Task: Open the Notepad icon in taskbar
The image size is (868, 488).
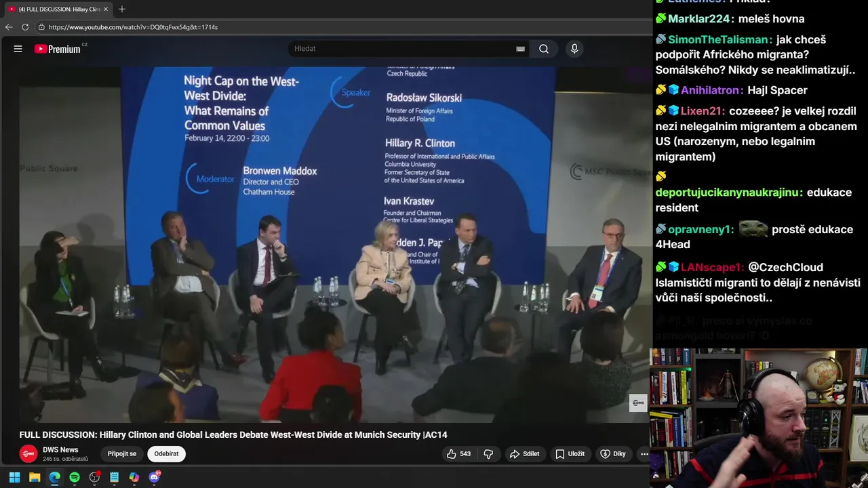Action: coord(115,477)
